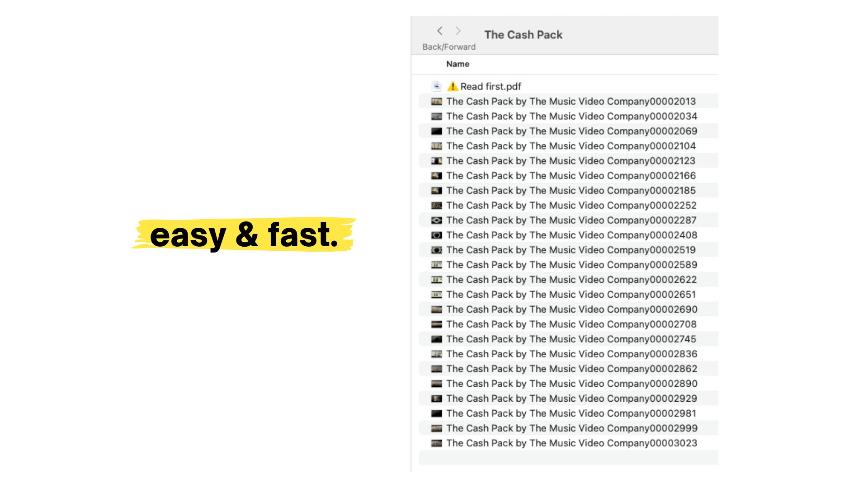Click the PDF document icon beside Read first
Screen dimensions: 868x488
point(436,86)
